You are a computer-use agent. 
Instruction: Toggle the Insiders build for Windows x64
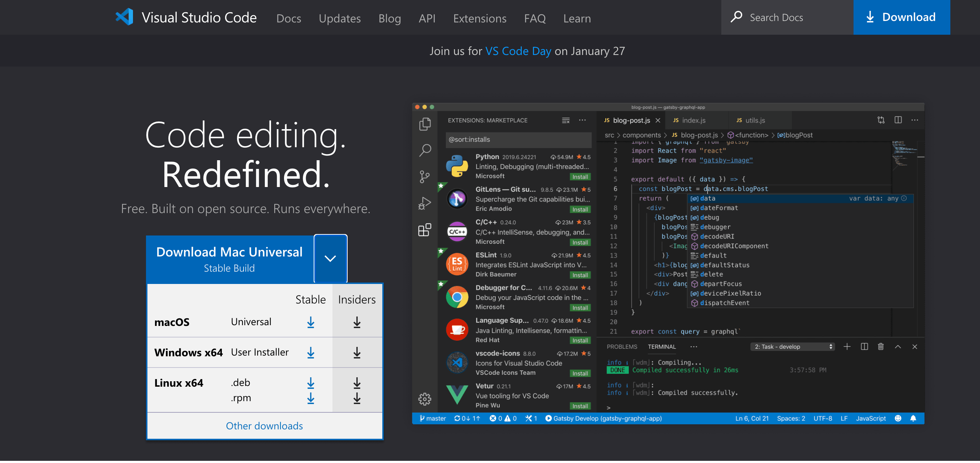click(356, 352)
